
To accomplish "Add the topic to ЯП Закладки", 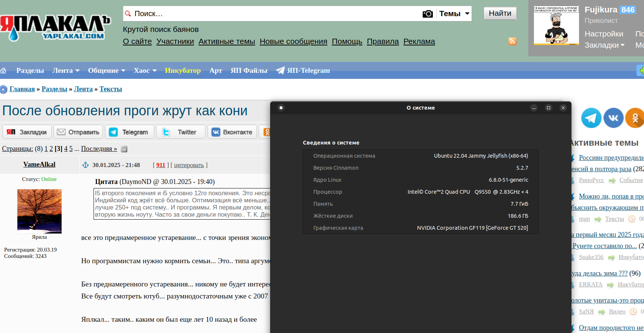I will click(x=27, y=132).
